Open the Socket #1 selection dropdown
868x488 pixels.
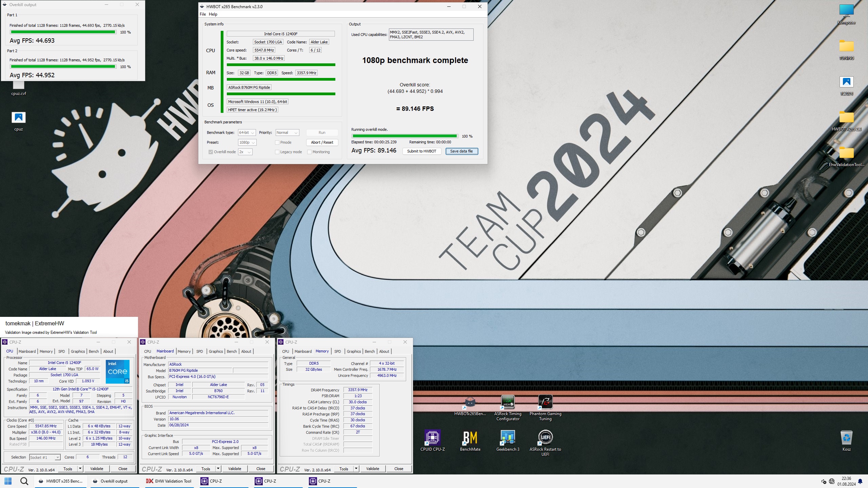[x=45, y=457]
